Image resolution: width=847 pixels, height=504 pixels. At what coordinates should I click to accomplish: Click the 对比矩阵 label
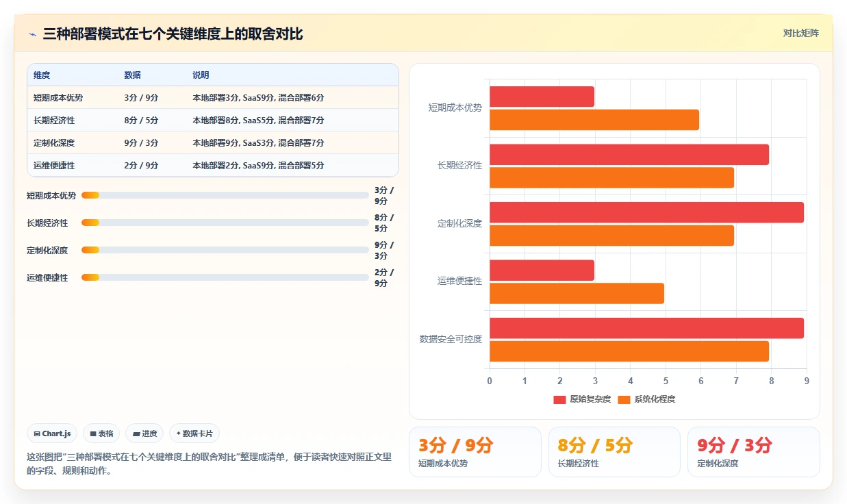click(x=800, y=33)
